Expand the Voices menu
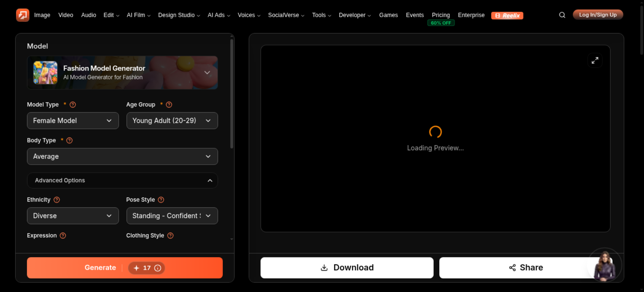 pos(249,15)
